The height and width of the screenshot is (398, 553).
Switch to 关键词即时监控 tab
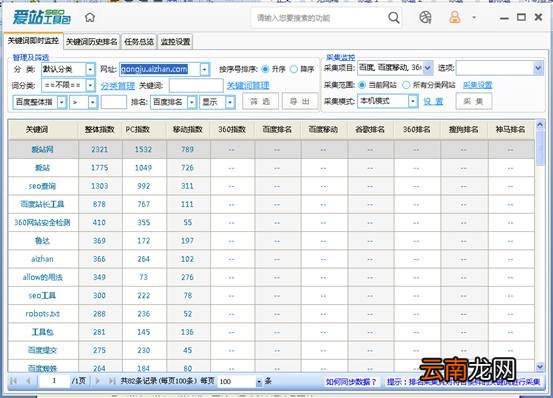[34, 41]
